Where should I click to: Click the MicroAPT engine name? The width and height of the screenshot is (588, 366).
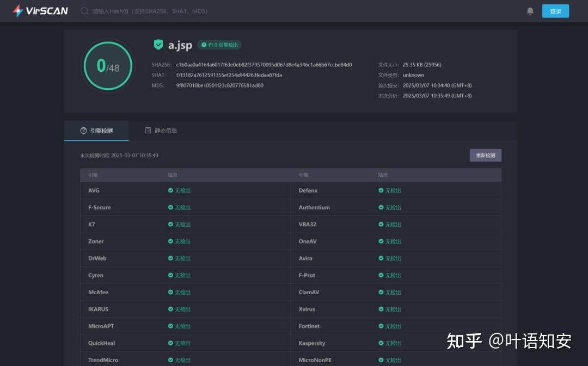101,326
